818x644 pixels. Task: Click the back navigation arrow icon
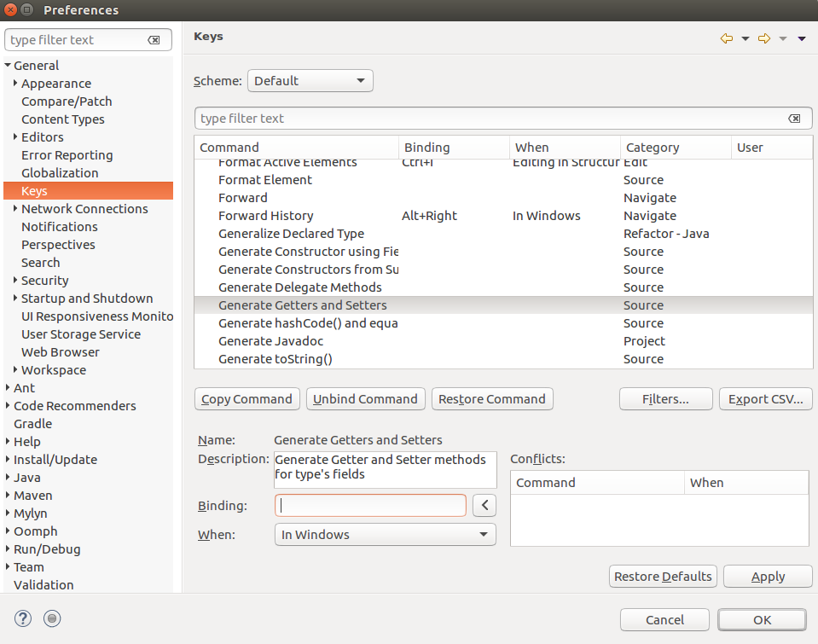click(726, 38)
